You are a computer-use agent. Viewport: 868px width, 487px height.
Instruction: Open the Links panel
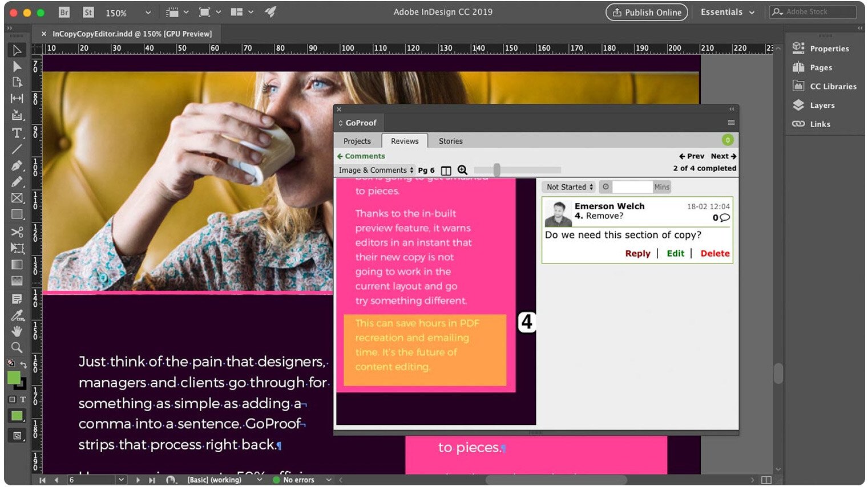pos(819,124)
